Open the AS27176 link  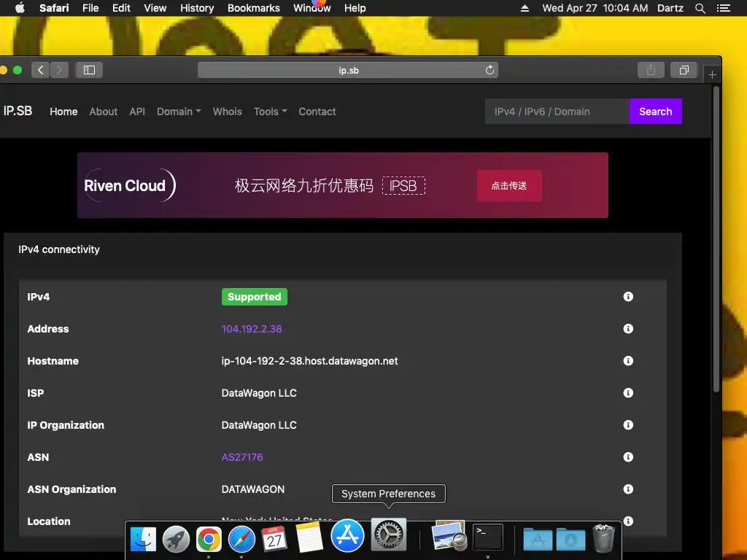[242, 457]
